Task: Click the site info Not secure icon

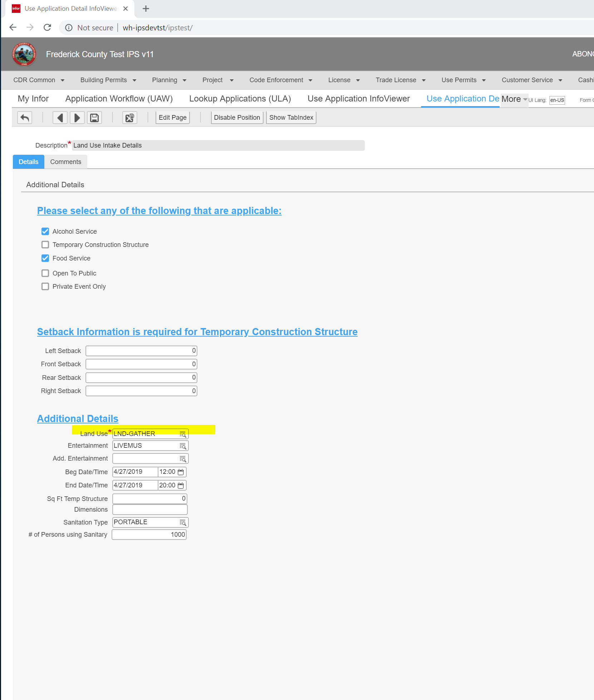Action: 69,28
